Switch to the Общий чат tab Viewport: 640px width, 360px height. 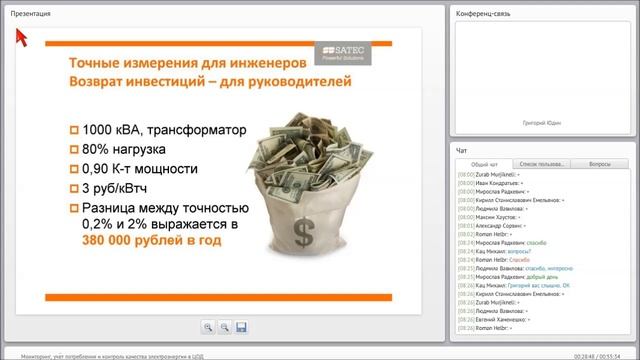click(x=484, y=164)
